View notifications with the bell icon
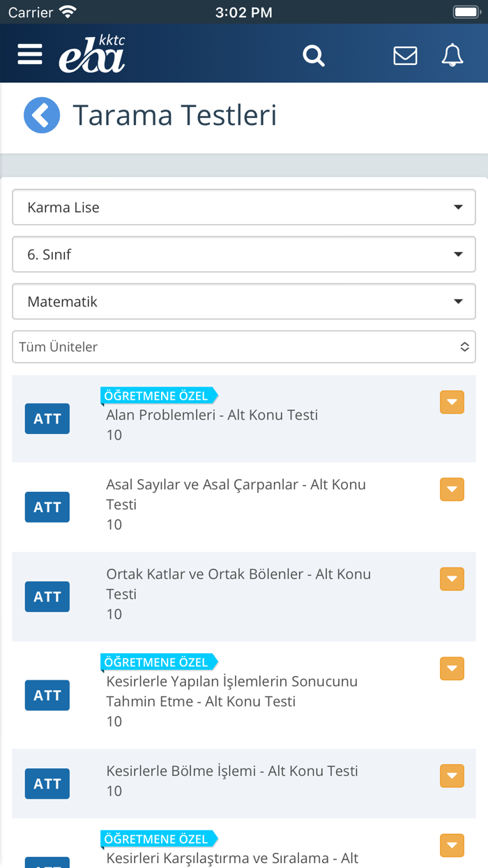The height and width of the screenshot is (868, 488). click(452, 55)
